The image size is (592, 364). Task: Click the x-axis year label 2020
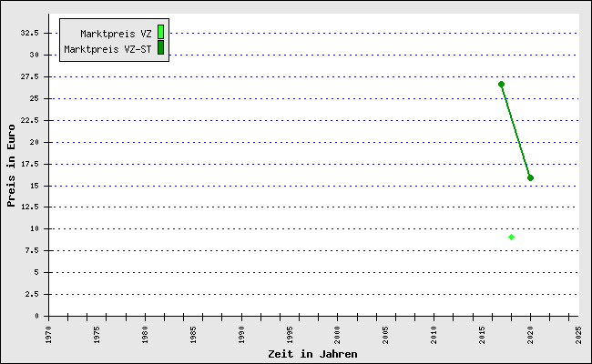point(530,335)
